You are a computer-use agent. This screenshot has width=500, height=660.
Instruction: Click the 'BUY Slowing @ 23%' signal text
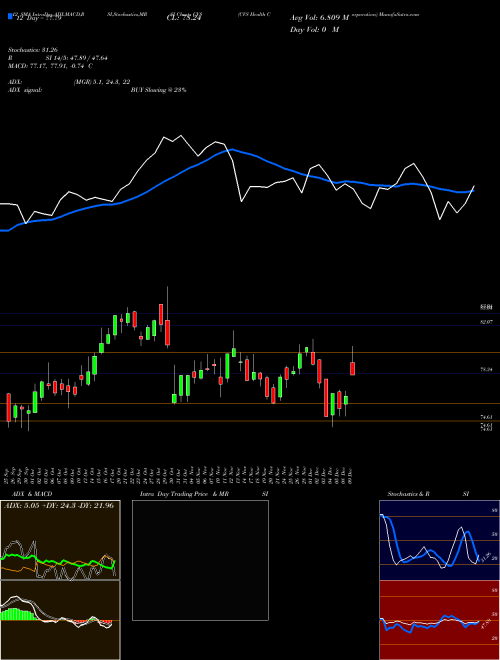tap(159, 90)
